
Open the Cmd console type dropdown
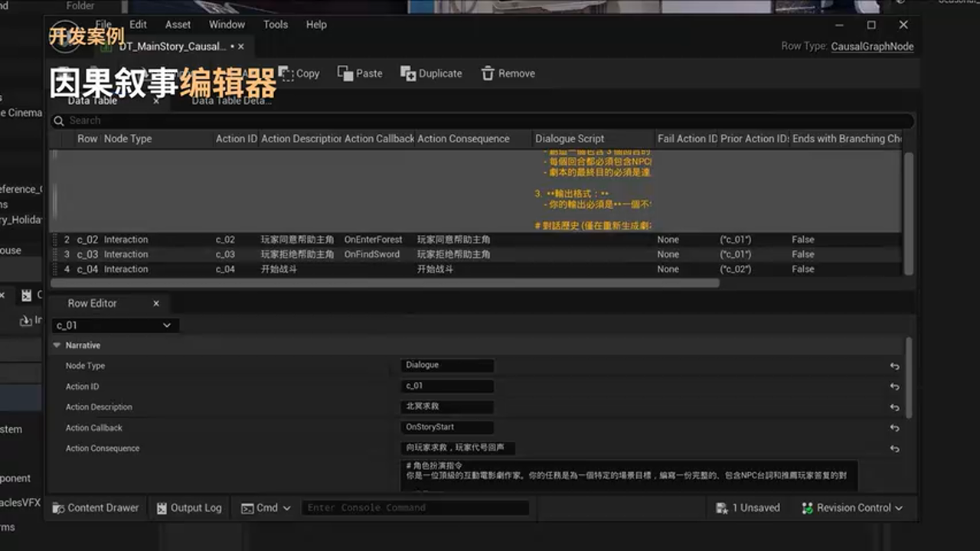tap(266, 507)
